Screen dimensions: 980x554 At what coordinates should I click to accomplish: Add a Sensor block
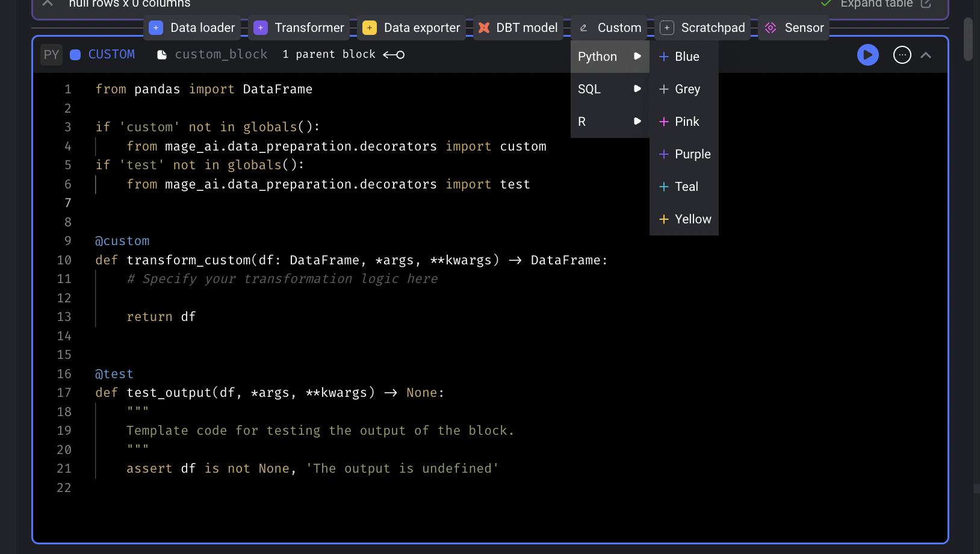point(793,28)
